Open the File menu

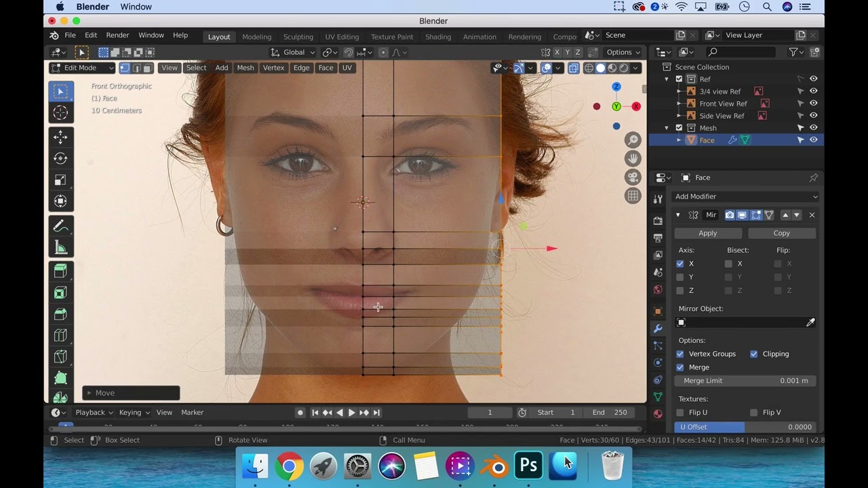(x=70, y=35)
